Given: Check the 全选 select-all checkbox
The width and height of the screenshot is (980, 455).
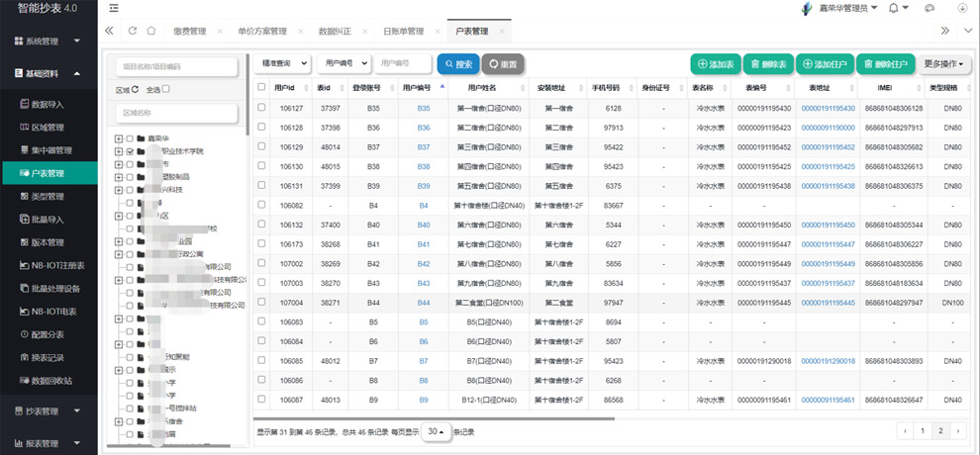Looking at the screenshot, I should tap(166, 89).
